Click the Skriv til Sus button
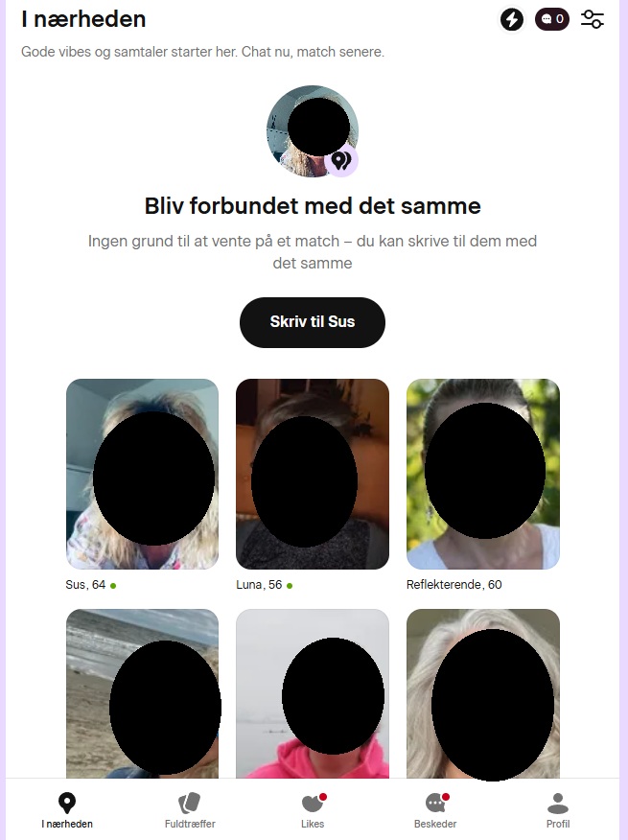The height and width of the screenshot is (840, 628). (x=313, y=322)
